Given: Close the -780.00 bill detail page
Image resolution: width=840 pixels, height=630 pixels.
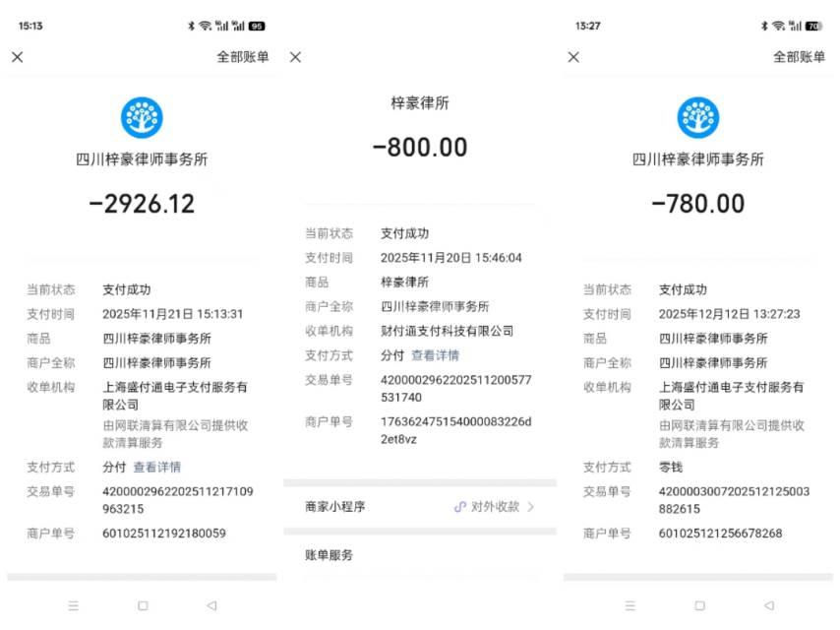Looking at the screenshot, I should 573,57.
